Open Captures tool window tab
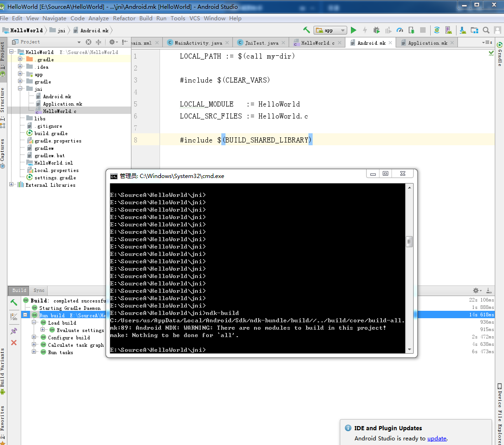504x445 pixels. point(3,154)
